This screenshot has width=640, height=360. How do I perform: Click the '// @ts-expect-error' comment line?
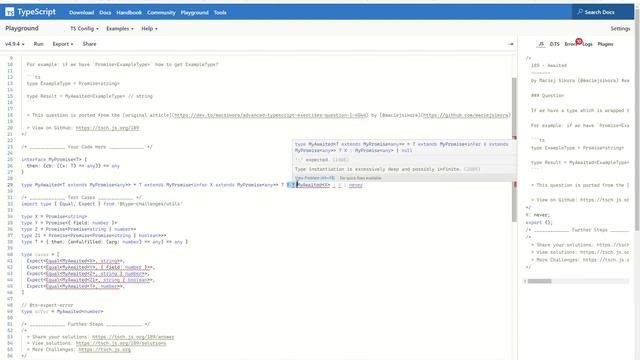[47, 305]
